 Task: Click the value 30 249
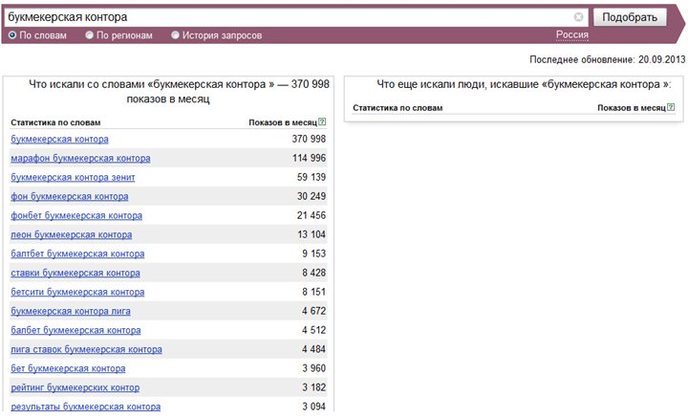[x=311, y=196]
